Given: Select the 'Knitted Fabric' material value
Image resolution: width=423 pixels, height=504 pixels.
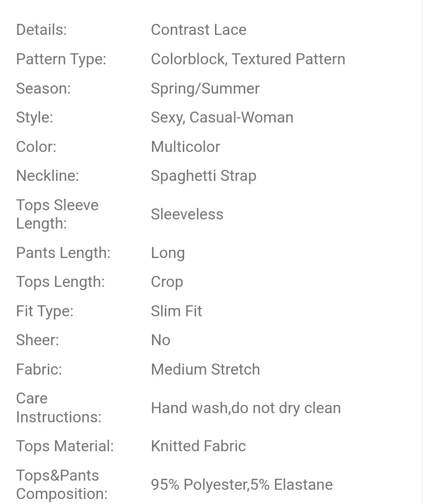Looking at the screenshot, I should click(198, 446).
